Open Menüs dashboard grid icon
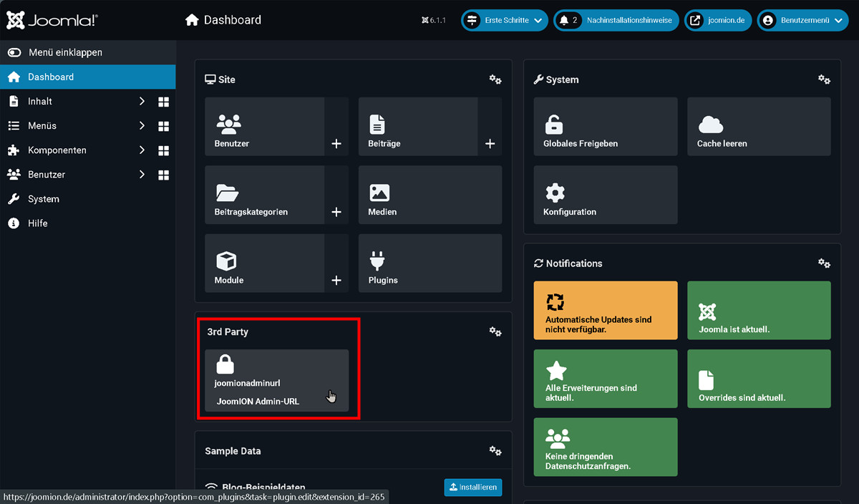859x504 pixels. point(163,126)
